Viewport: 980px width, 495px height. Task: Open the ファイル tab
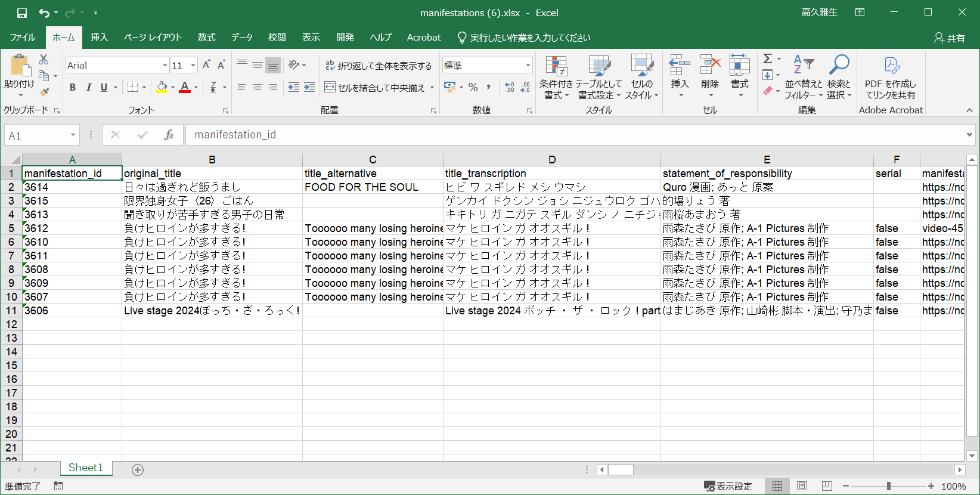pyautogui.click(x=23, y=37)
